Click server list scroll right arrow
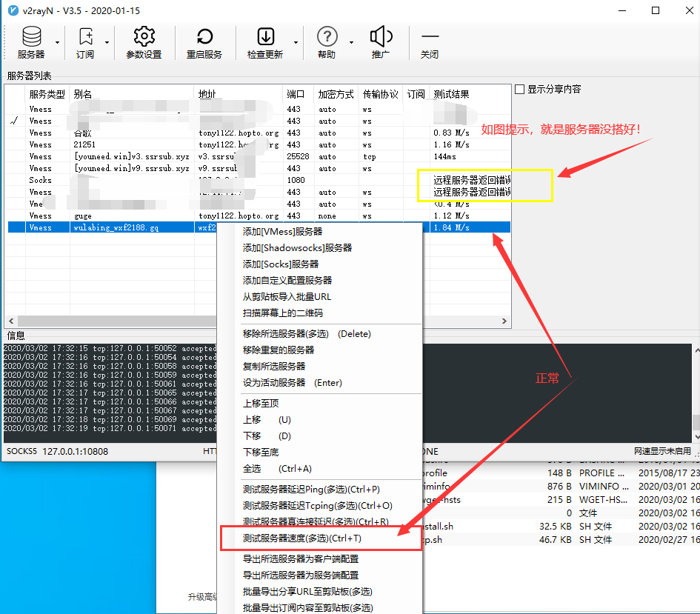This screenshot has height=614, width=700. point(504,321)
